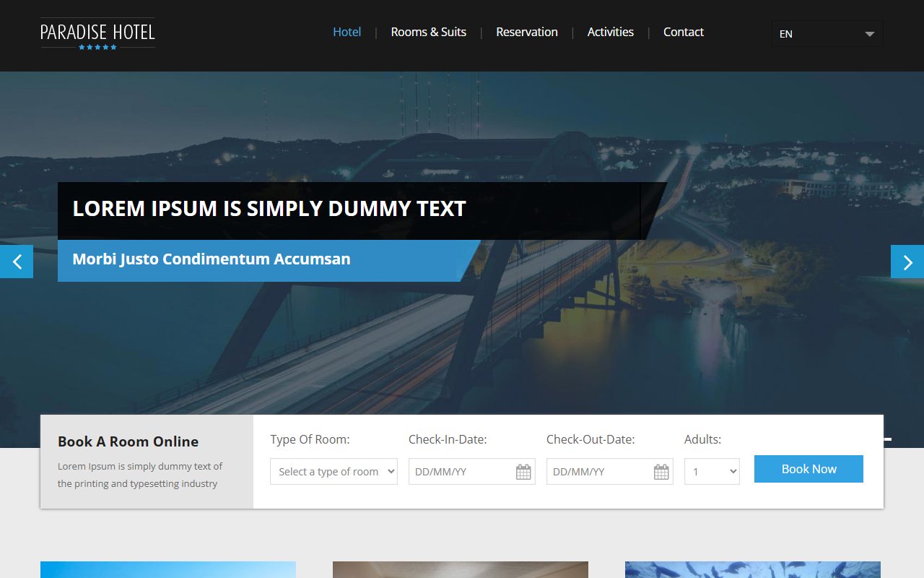Click the 'Adults:' label
The width and height of the screenshot is (924, 578).
(702, 439)
